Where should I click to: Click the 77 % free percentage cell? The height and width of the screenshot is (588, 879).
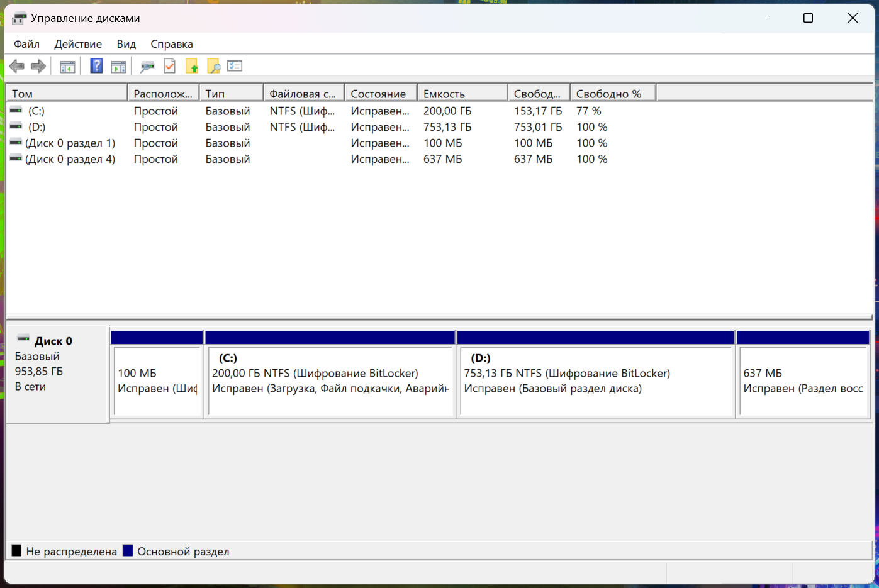(x=589, y=111)
